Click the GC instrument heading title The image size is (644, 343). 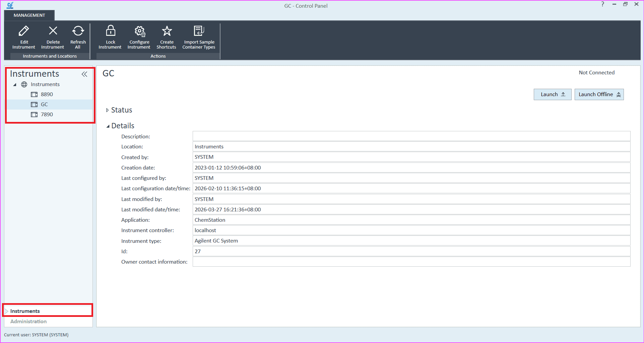click(108, 73)
